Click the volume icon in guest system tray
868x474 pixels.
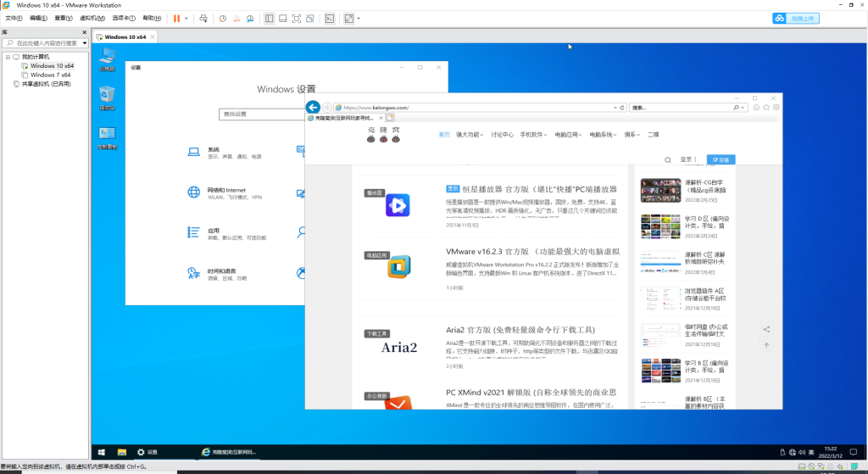coord(802,453)
